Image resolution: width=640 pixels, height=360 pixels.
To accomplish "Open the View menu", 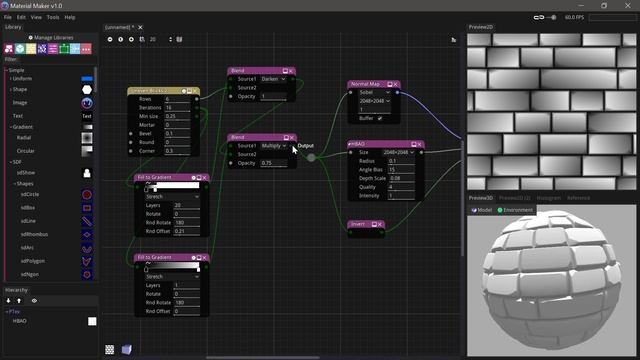I will point(36,18).
